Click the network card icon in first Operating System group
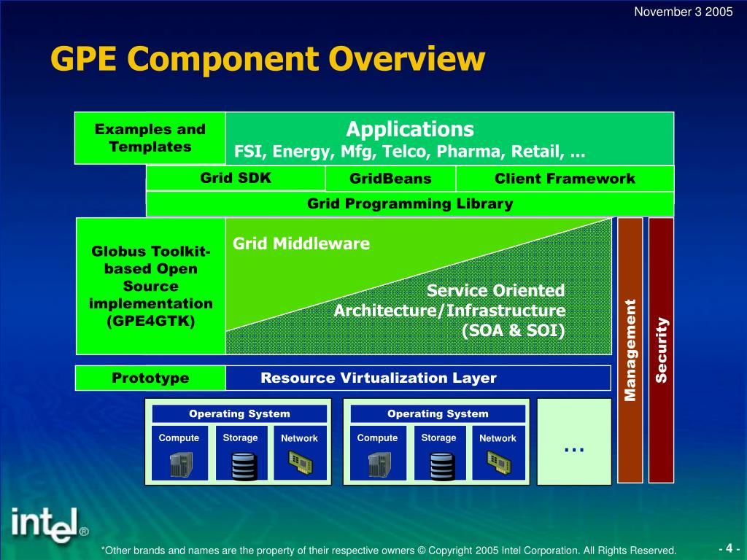This screenshot has height=560, width=747. click(x=301, y=462)
